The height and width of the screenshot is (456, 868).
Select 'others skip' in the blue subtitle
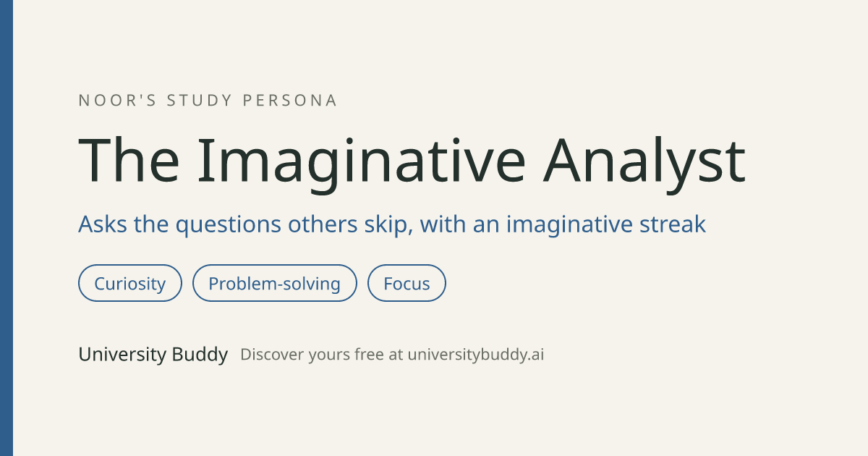[351, 224]
